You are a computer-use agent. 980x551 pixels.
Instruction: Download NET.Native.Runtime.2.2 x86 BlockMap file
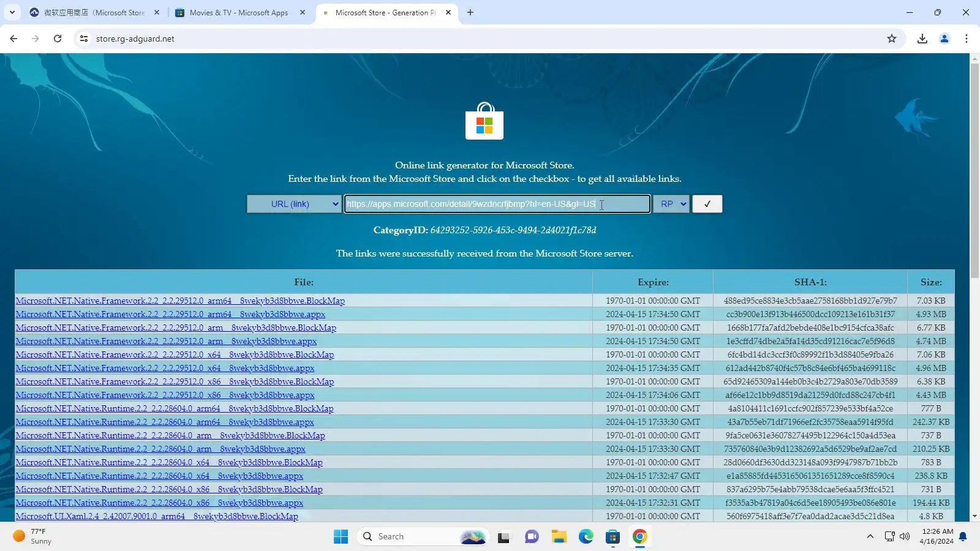click(x=169, y=489)
